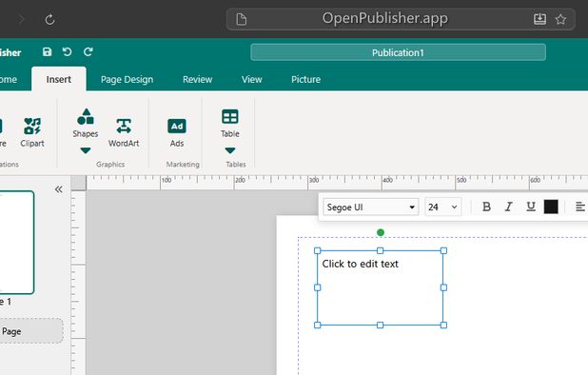Insert a Table
This screenshot has height=375, width=588.
[x=230, y=123]
